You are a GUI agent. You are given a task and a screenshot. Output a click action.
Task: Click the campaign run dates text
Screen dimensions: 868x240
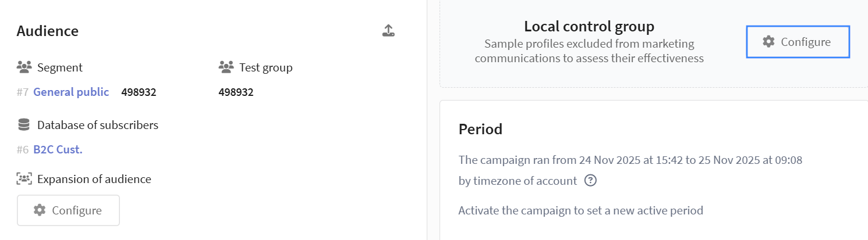tap(630, 160)
